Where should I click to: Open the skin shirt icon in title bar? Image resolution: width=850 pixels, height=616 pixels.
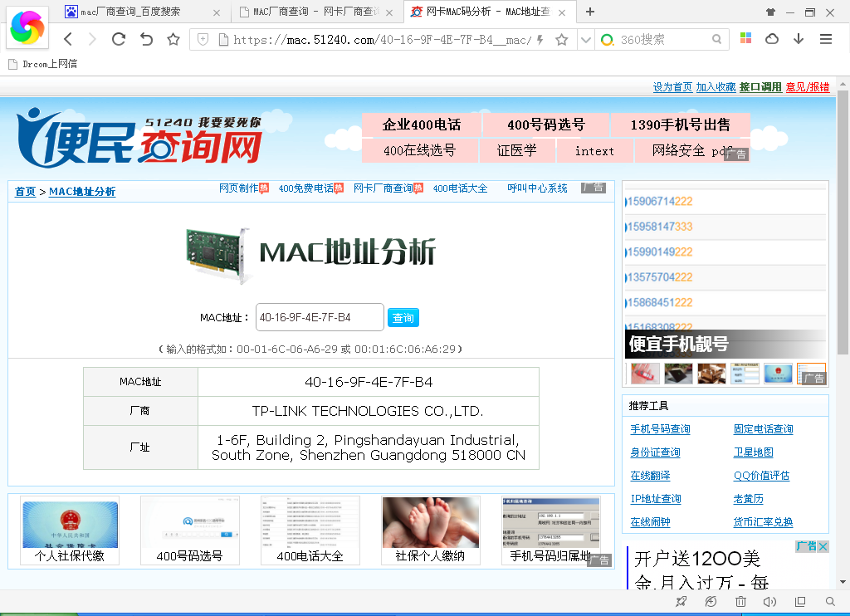point(770,12)
